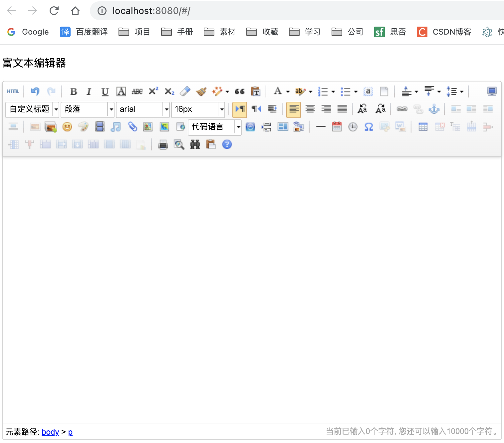Viewport: 504px width, 443px height.
Task: Attach a file with the paperclip icon
Action: [132, 127]
